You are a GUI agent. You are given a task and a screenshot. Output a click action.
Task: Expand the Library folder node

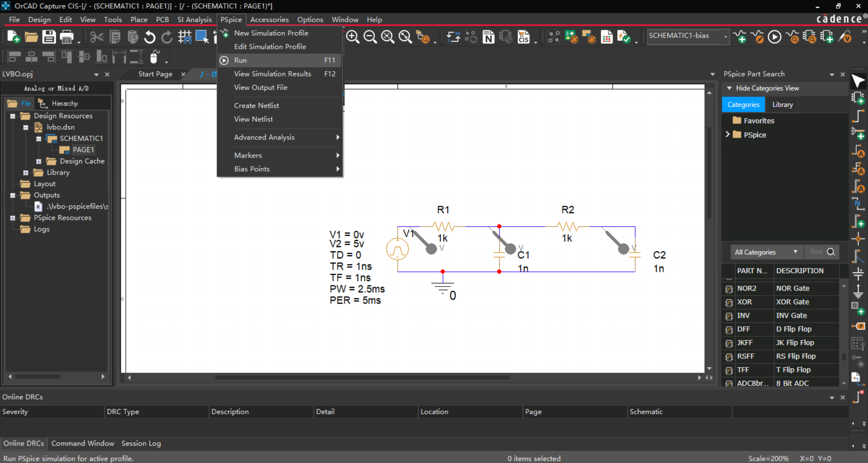pos(26,173)
